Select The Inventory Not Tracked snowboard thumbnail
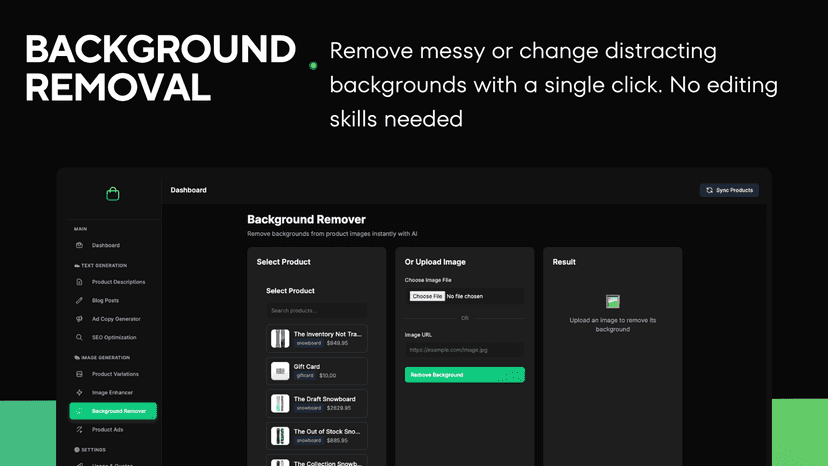The image size is (828, 466). (280, 338)
